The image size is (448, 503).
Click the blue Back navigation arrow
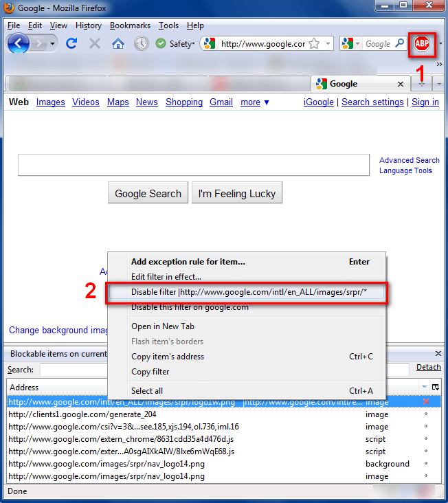click(19, 43)
